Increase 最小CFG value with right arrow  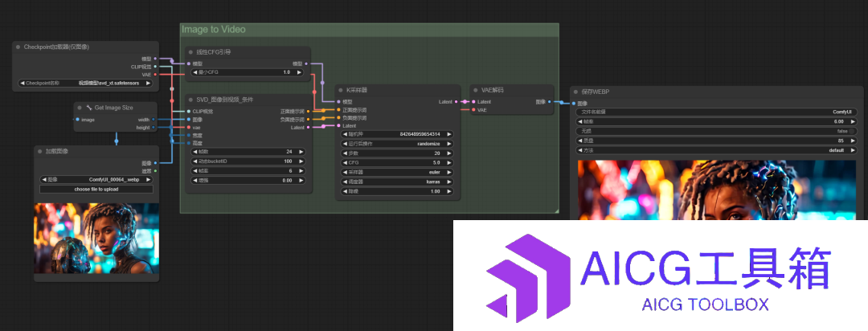coord(300,72)
